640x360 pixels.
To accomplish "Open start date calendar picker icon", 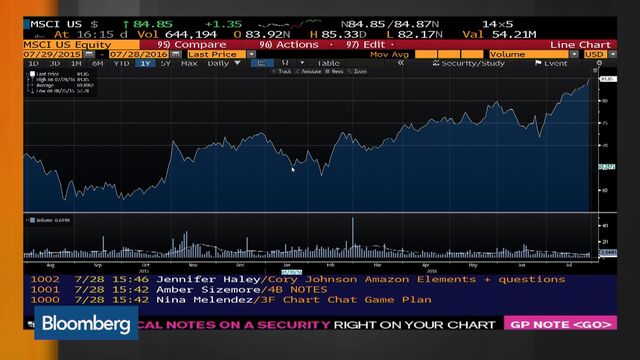I will [x=89, y=54].
